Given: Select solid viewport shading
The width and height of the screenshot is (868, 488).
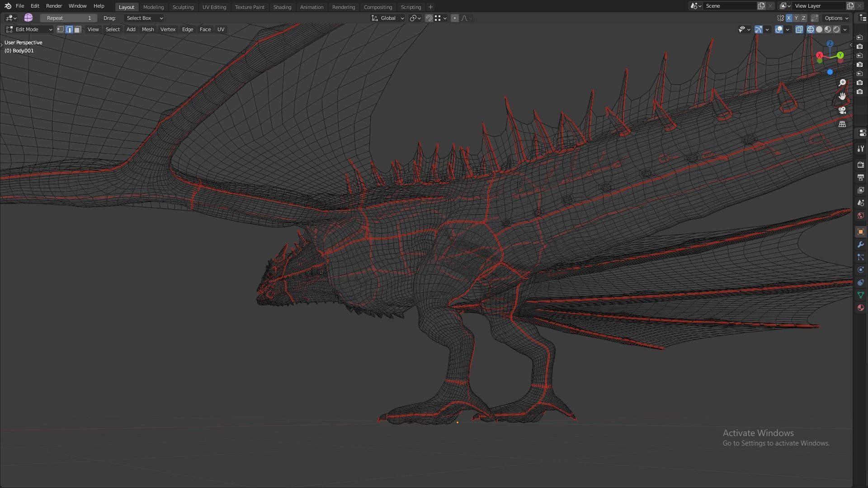Looking at the screenshot, I should [x=819, y=29].
